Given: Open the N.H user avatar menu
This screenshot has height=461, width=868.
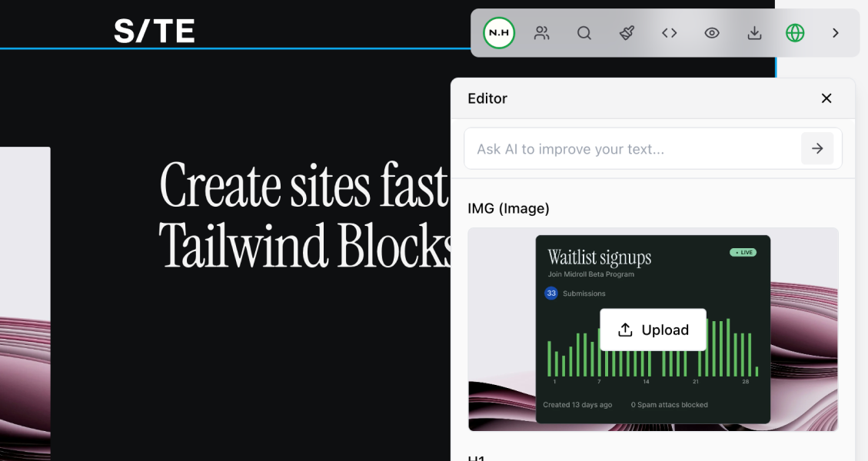Looking at the screenshot, I should click(499, 32).
